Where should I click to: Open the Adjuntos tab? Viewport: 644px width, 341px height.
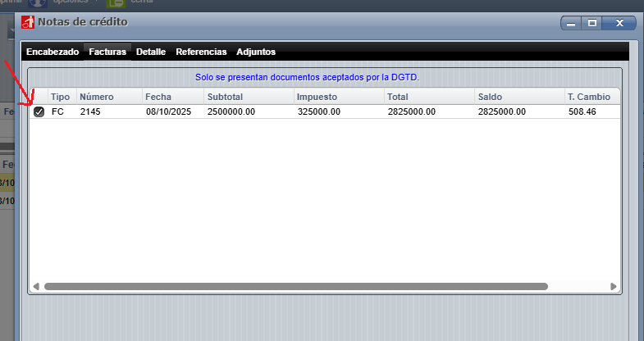point(256,52)
